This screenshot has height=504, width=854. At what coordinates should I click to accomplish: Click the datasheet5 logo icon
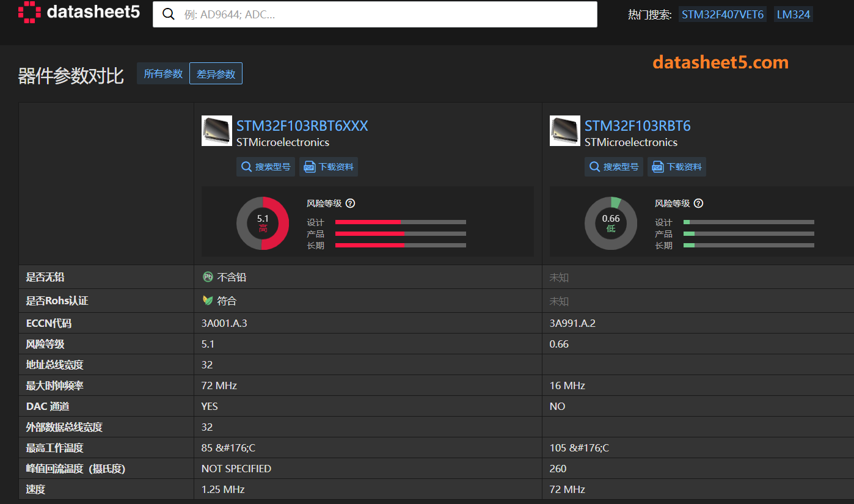30,12
